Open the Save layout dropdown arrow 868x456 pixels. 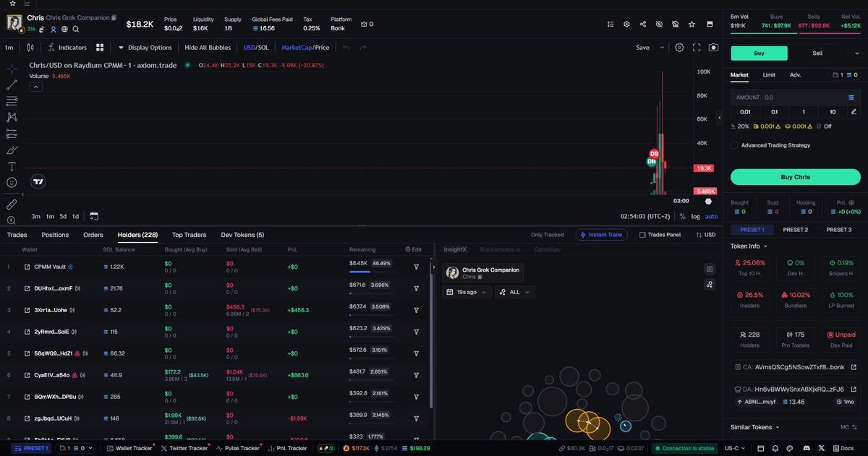point(662,48)
